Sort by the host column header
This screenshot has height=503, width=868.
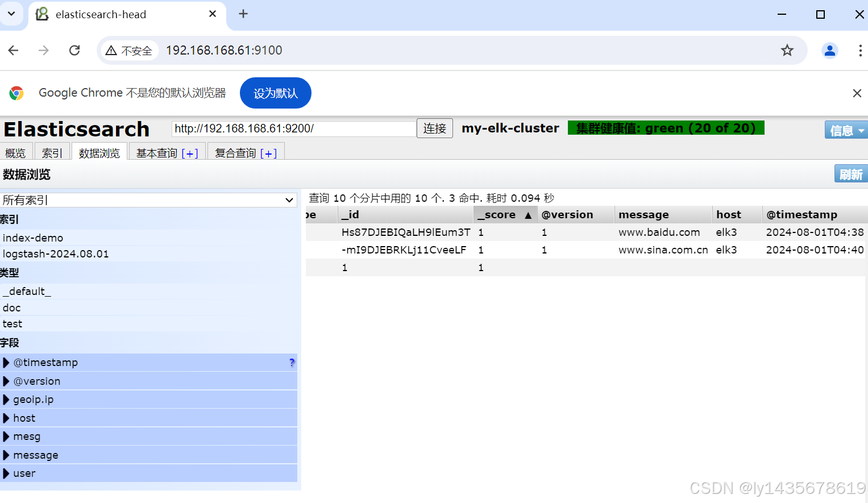tap(737, 215)
